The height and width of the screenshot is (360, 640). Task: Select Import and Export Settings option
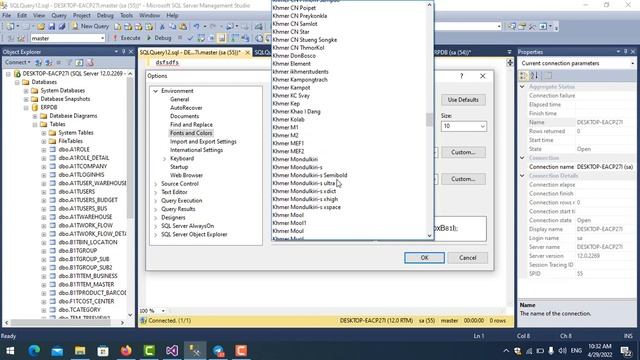point(203,142)
